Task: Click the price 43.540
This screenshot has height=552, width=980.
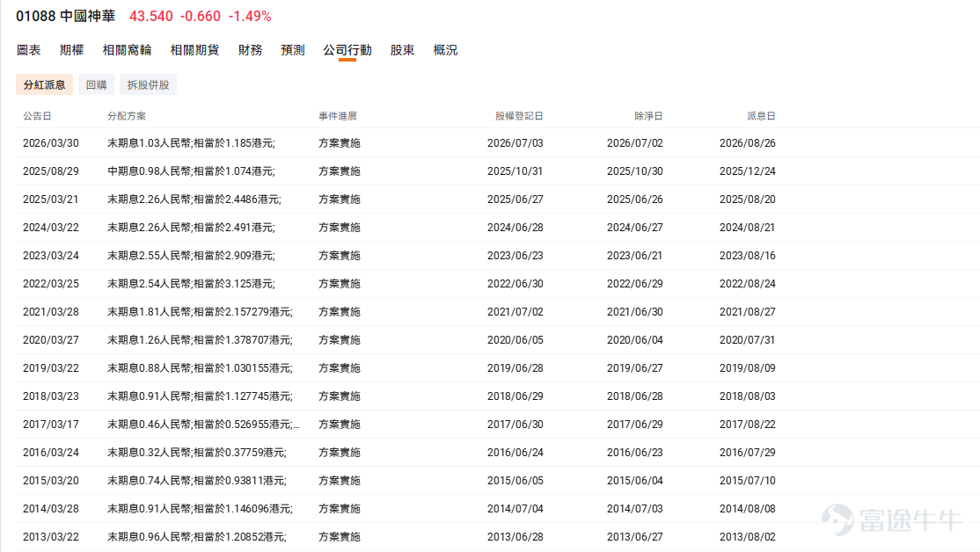Action: 151,16
